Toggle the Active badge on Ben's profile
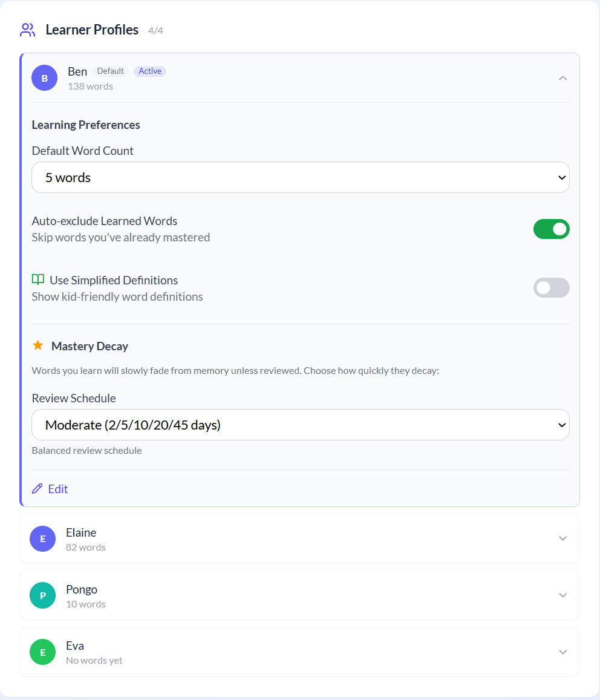The height and width of the screenshot is (700, 600). pos(149,71)
